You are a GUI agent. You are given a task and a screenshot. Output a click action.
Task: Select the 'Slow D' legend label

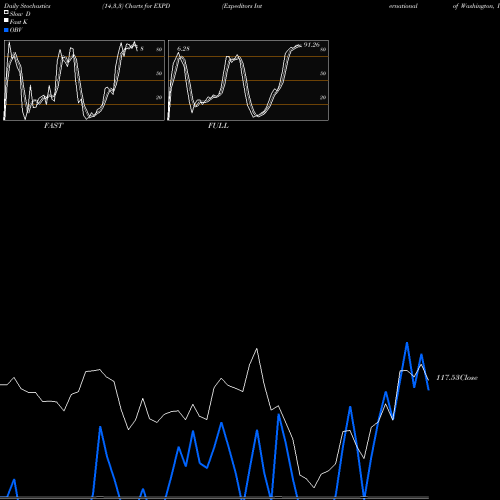tap(20, 14)
